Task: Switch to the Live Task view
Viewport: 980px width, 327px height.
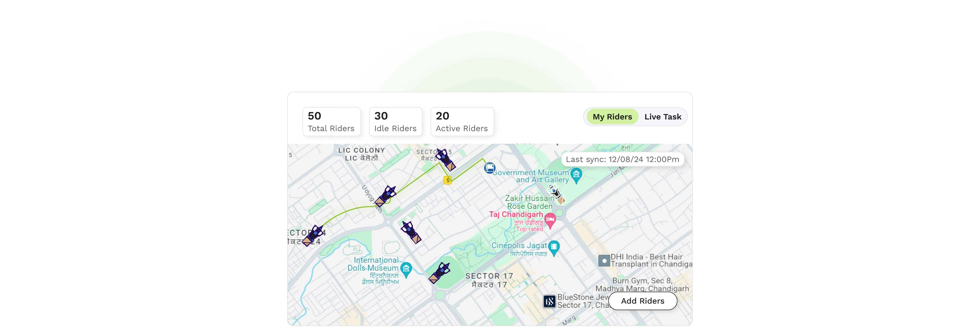Action: click(x=663, y=116)
